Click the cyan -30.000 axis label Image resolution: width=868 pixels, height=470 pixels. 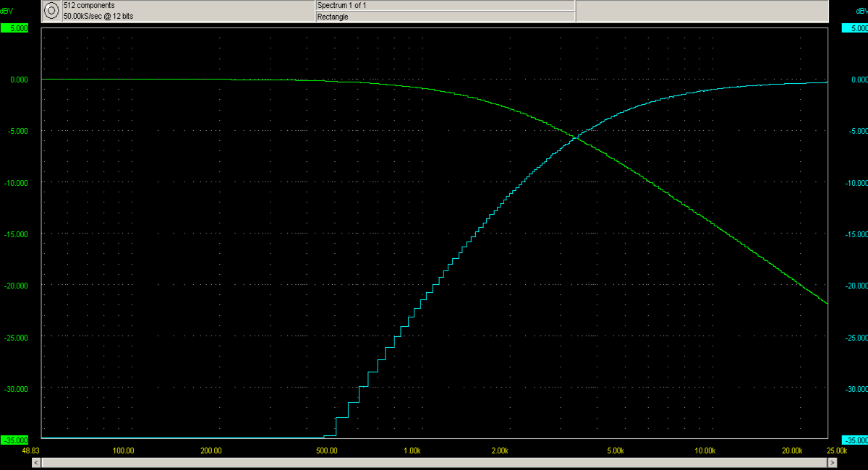click(x=856, y=389)
